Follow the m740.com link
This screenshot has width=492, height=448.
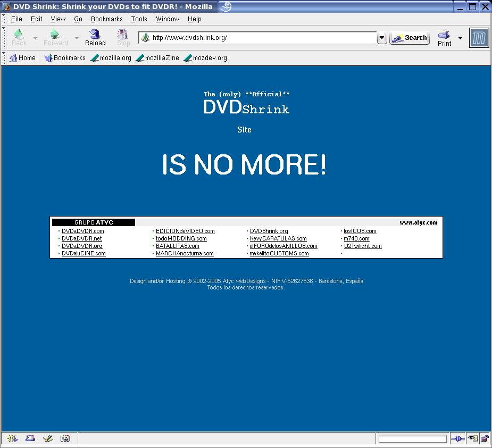pyautogui.click(x=356, y=238)
